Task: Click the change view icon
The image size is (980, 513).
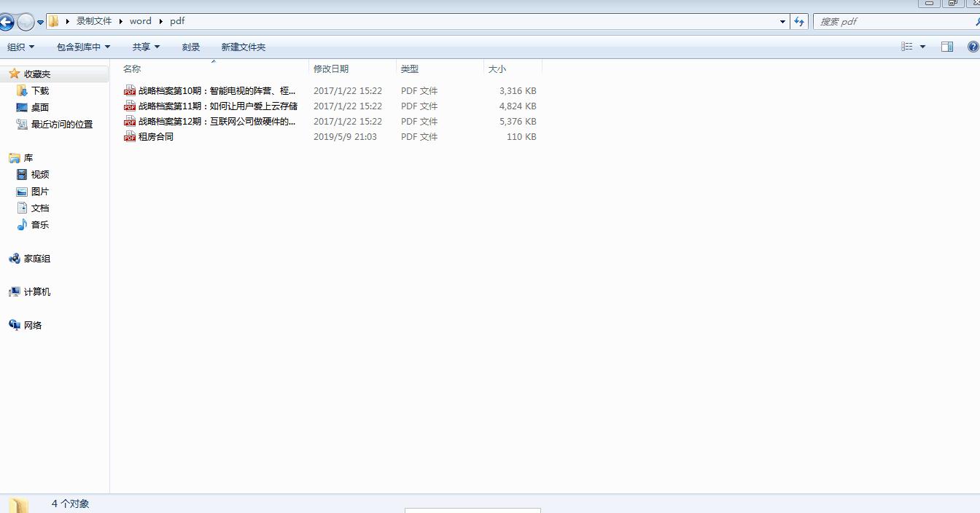Action: (906, 47)
